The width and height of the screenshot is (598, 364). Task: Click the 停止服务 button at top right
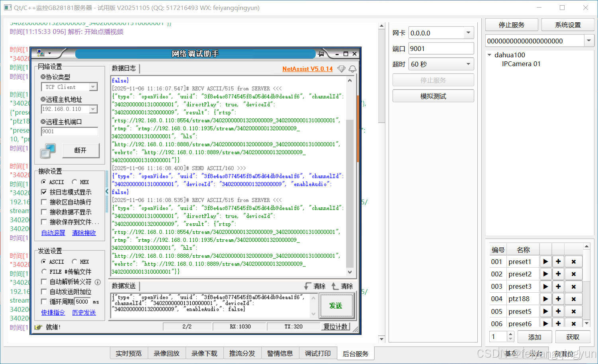click(x=512, y=25)
